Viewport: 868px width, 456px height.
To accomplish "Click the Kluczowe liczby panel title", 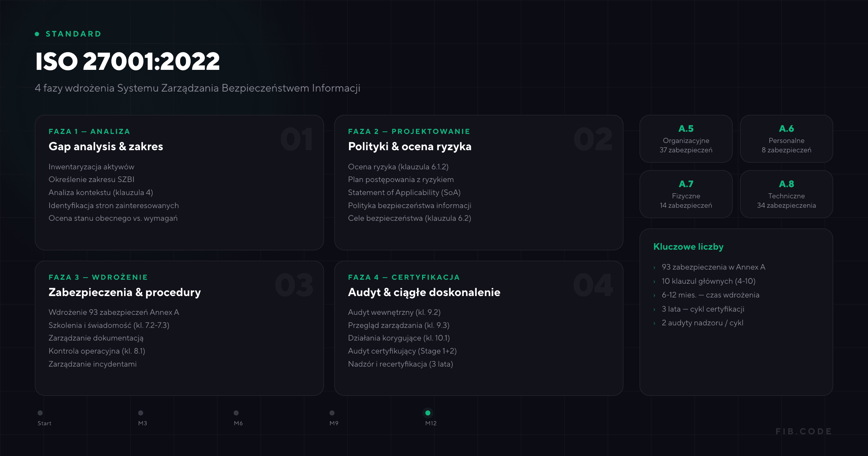I will [x=688, y=247].
